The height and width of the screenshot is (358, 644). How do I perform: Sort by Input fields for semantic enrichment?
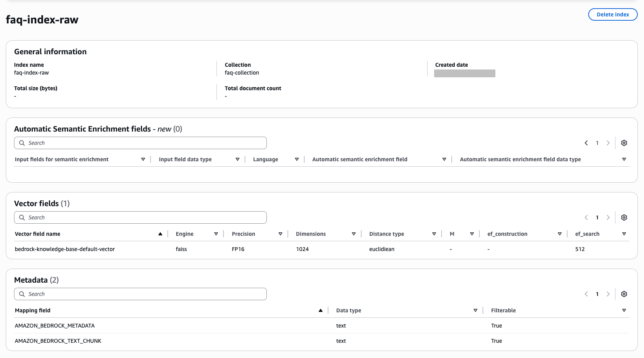coord(143,159)
